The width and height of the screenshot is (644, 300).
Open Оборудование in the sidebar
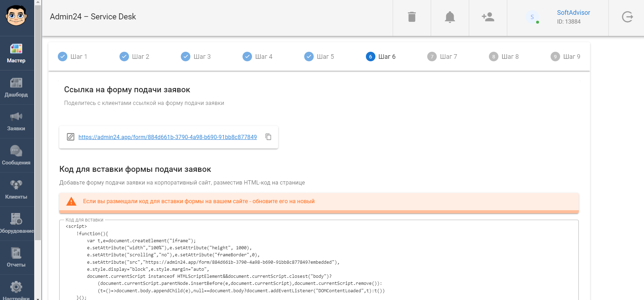(x=16, y=224)
